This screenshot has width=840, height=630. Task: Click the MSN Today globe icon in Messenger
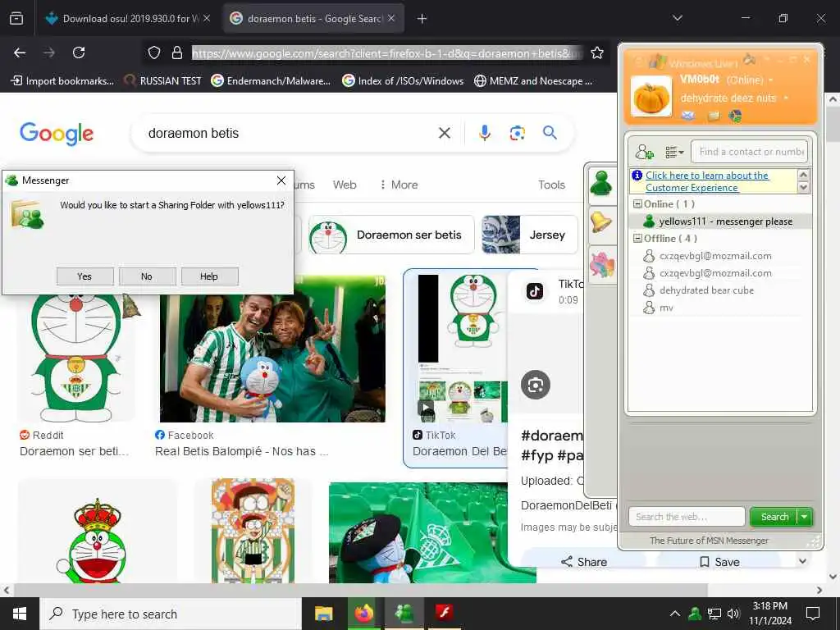(x=736, y=116)
